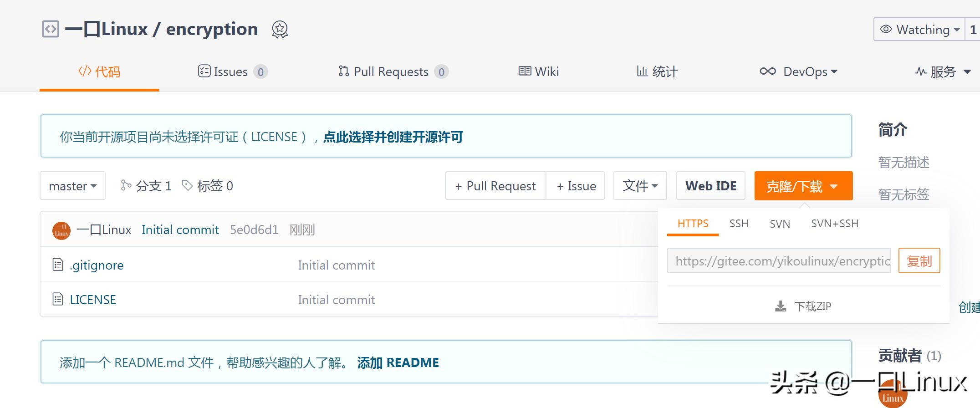Open the Pull Requests tab
This screenshot has width=980, height=408.
393,71
